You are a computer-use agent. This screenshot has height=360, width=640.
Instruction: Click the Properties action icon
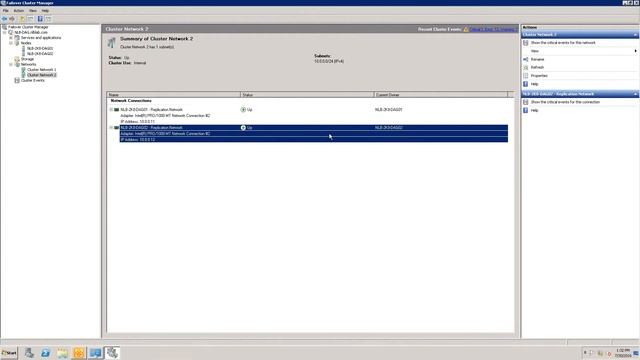525,76
